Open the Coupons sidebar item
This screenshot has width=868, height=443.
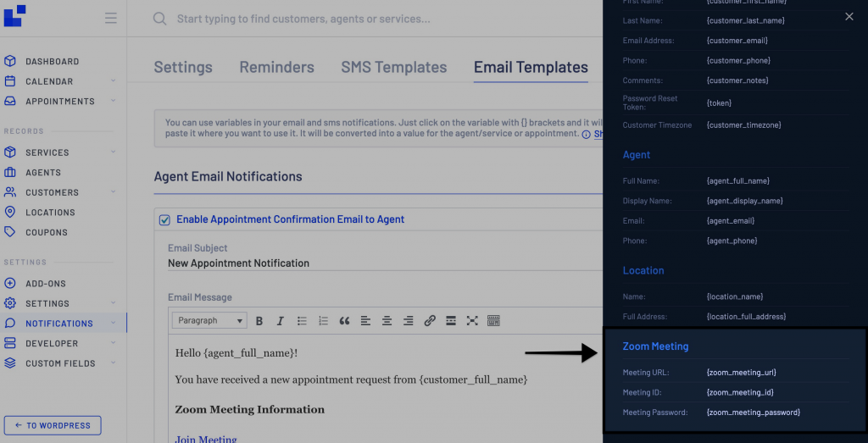pyautogui.click(x=47, y=232)
